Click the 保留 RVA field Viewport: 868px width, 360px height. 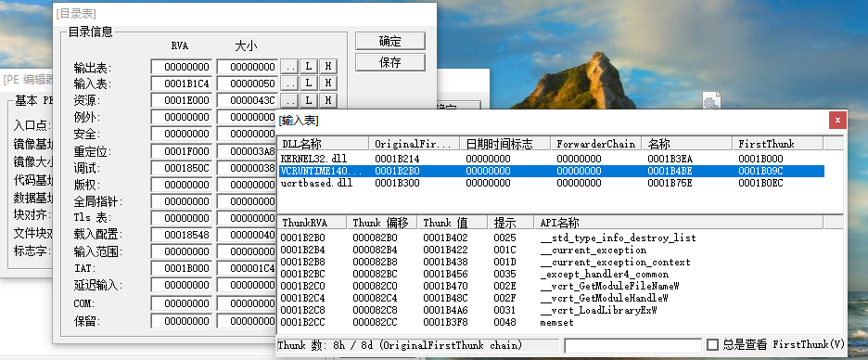point(182,321)
